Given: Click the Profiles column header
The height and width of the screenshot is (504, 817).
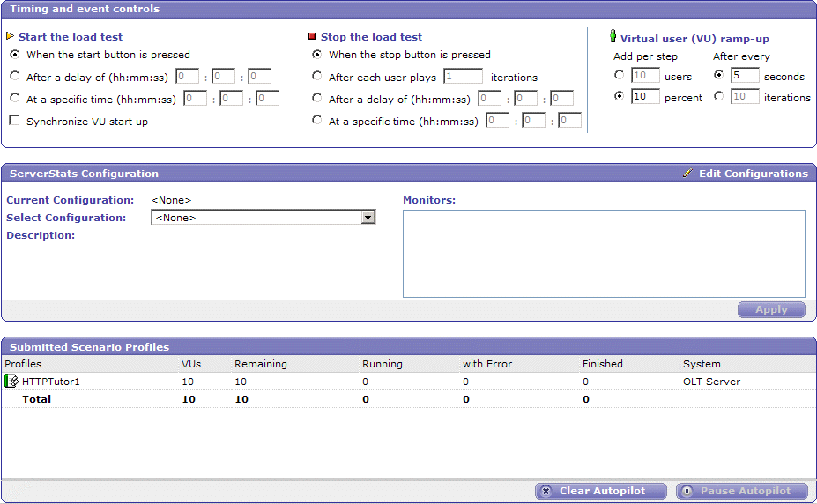Looking at the screenshot, I should (23, 364).
